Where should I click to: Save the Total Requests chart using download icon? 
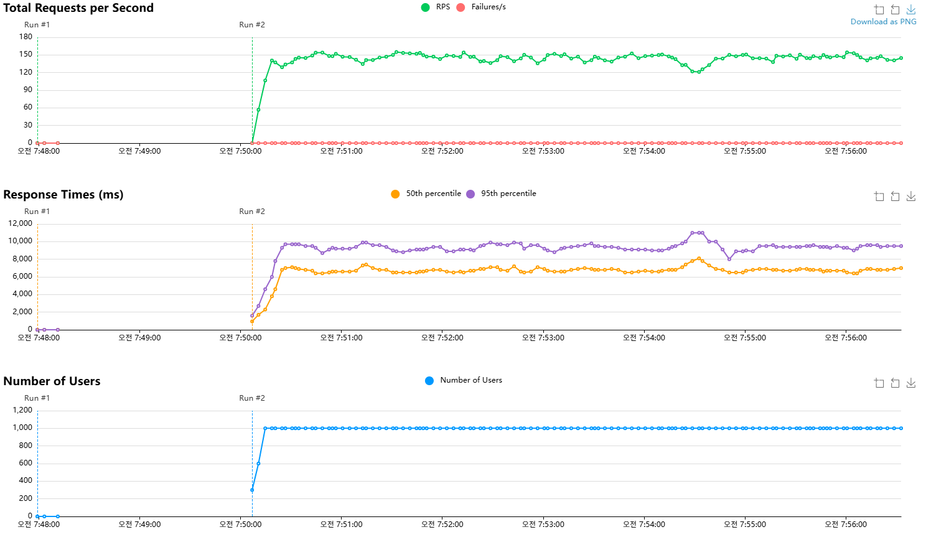pyautogui.click(x=911, y=9)
